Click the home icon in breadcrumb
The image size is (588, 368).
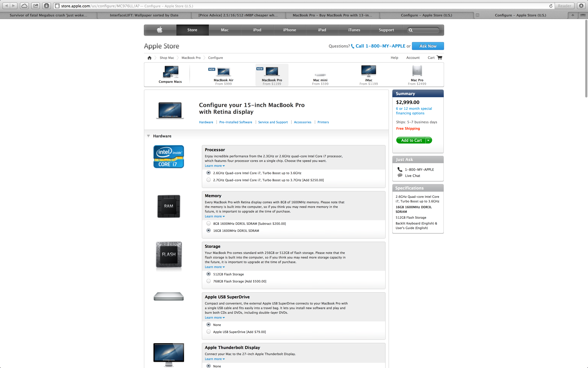point(149,58)
